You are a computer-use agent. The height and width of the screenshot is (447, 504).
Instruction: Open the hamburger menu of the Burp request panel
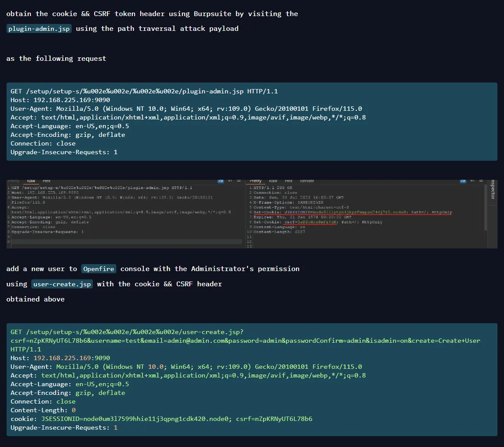(239, 181)
